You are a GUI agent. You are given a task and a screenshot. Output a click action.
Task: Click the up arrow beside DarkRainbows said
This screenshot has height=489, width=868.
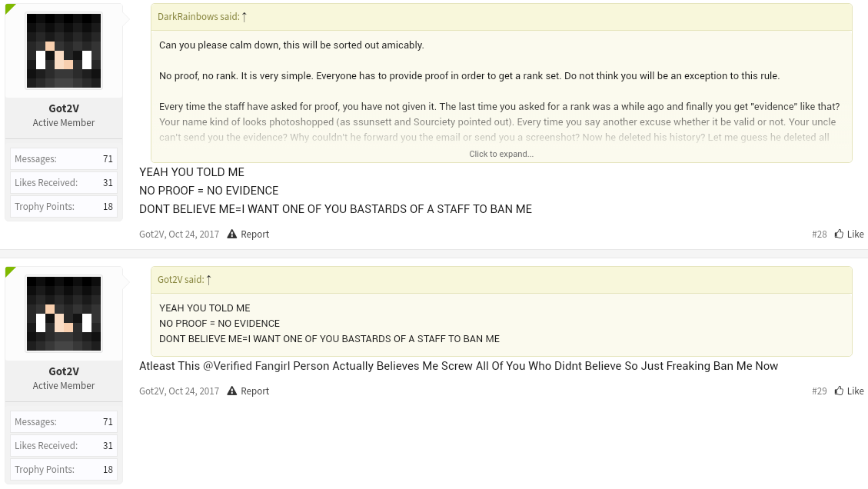[244, 17]
